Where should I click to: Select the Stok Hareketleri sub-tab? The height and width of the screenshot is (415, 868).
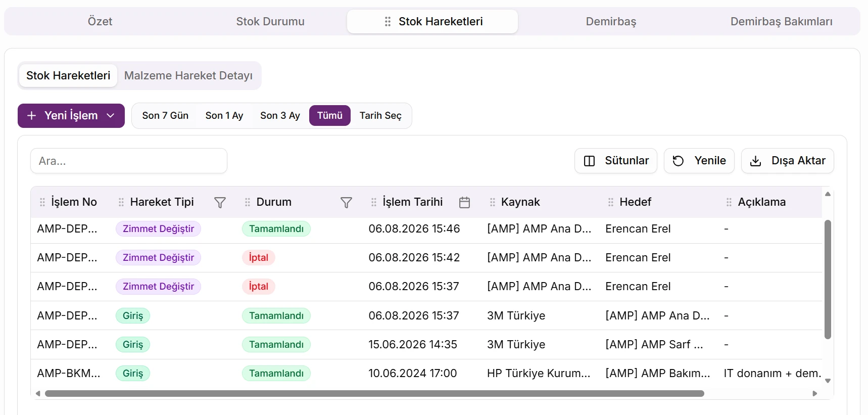click(x=68, y=75)
